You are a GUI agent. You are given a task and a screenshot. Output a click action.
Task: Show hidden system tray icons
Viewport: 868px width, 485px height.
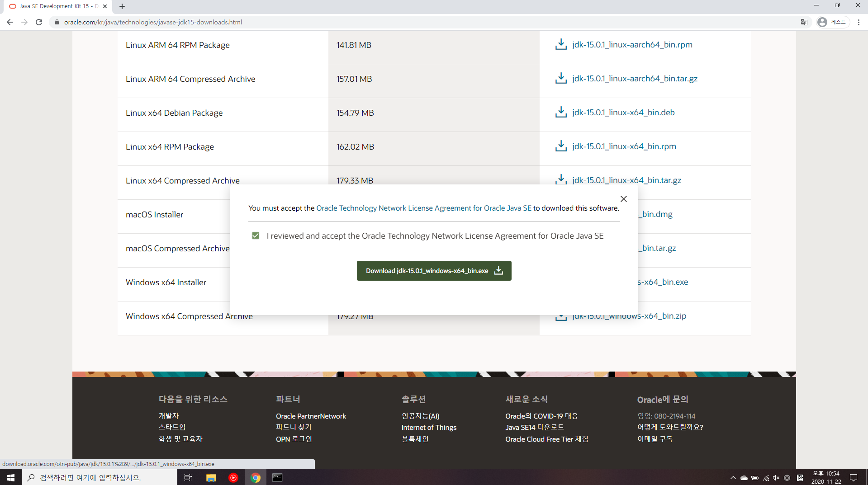coord(733,478)
